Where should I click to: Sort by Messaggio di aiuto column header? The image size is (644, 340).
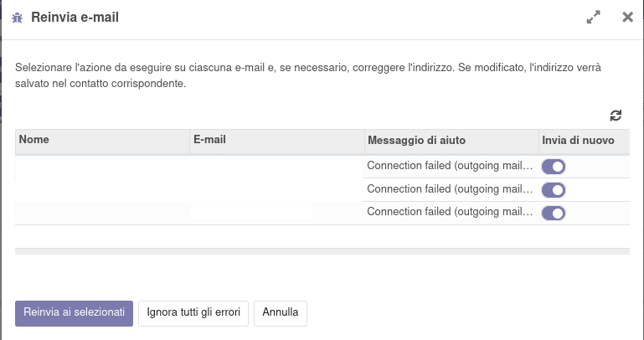pos(451,141)
